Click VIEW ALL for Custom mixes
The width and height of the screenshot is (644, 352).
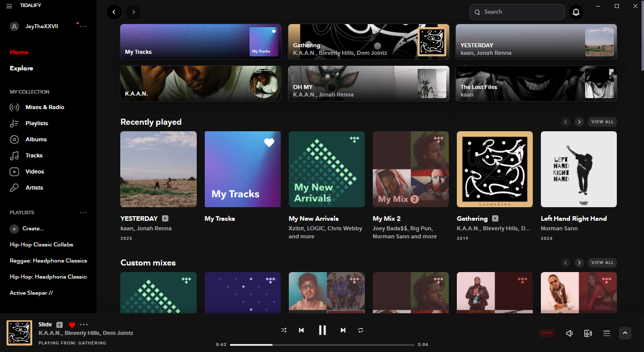coord(602,262)
